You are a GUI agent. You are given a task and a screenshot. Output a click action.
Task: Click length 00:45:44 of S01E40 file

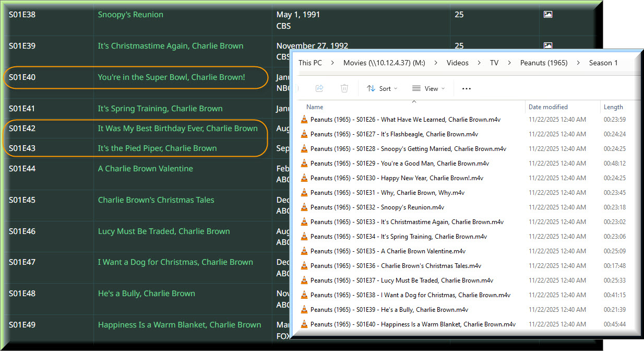(615, 324)
